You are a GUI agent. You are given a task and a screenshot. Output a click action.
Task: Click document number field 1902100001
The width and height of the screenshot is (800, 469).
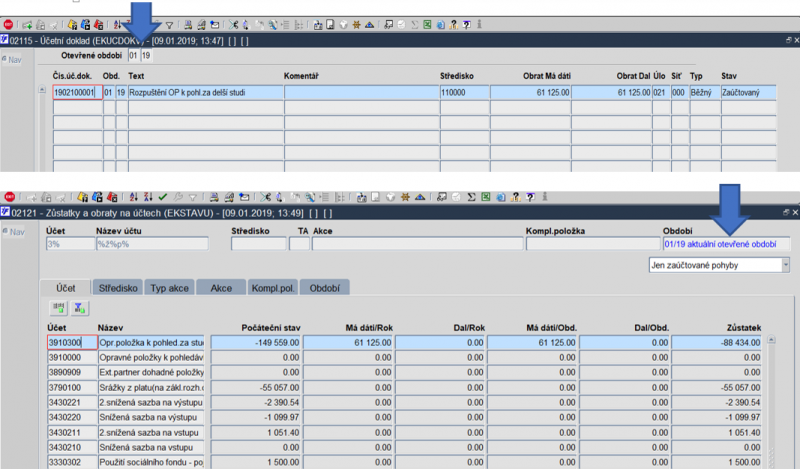[x=77, y=92]
